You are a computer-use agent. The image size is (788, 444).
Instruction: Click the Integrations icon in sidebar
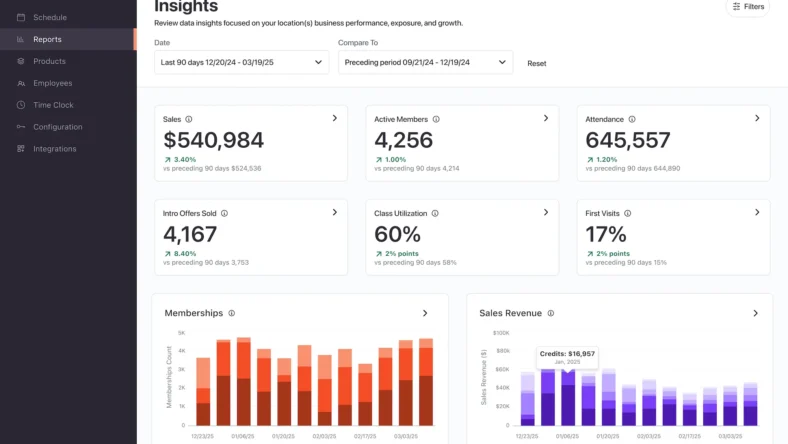point(21,149)
